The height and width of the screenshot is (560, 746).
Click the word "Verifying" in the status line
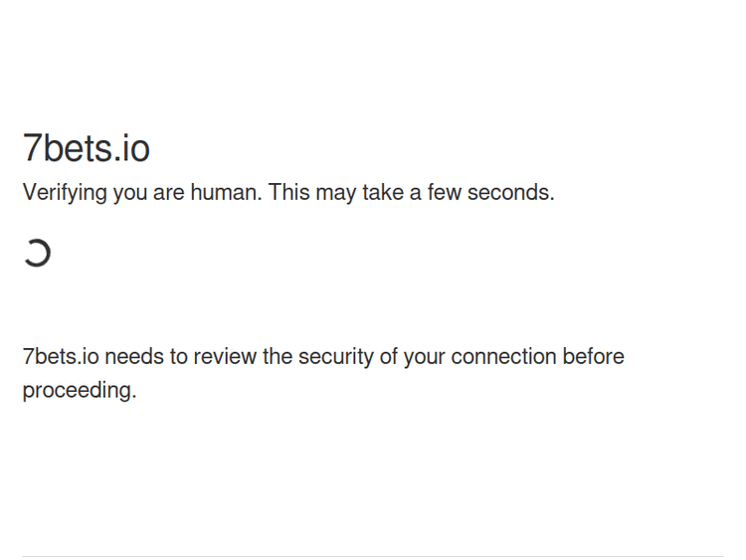pyautogui.click(x=65, y=193)
